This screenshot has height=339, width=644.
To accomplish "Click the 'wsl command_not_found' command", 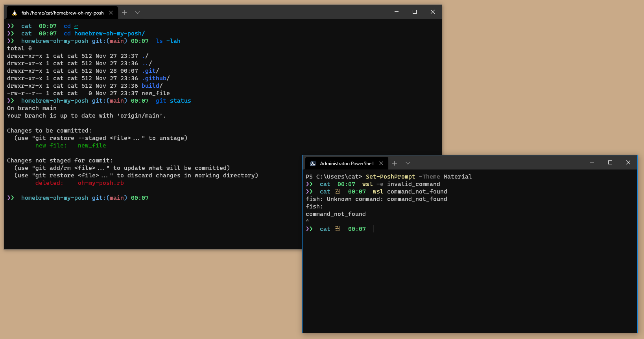I will [x=410, y=192].
